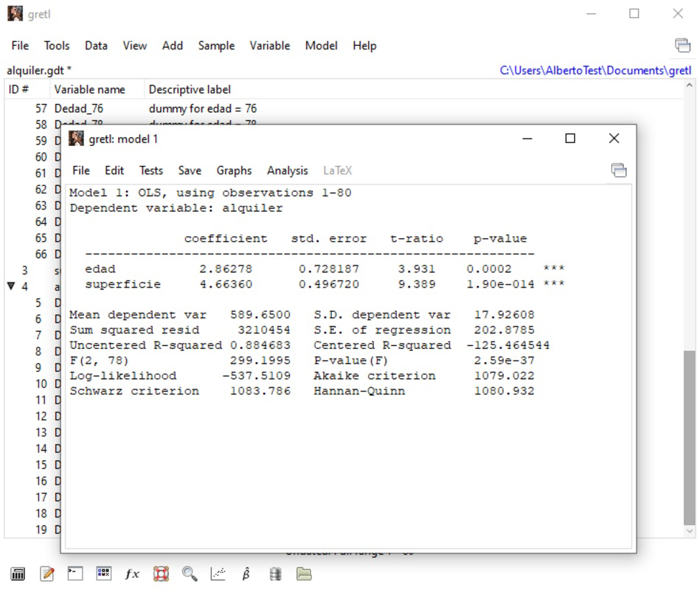
Task: Click the greyed LaTeX menu item
Action: (338, 170)
